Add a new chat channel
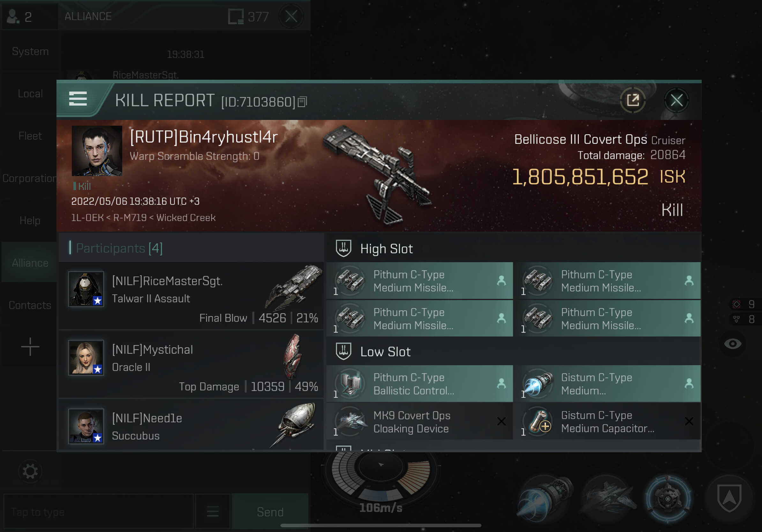The height and width of the screenshot is (532, 762). 30,347
